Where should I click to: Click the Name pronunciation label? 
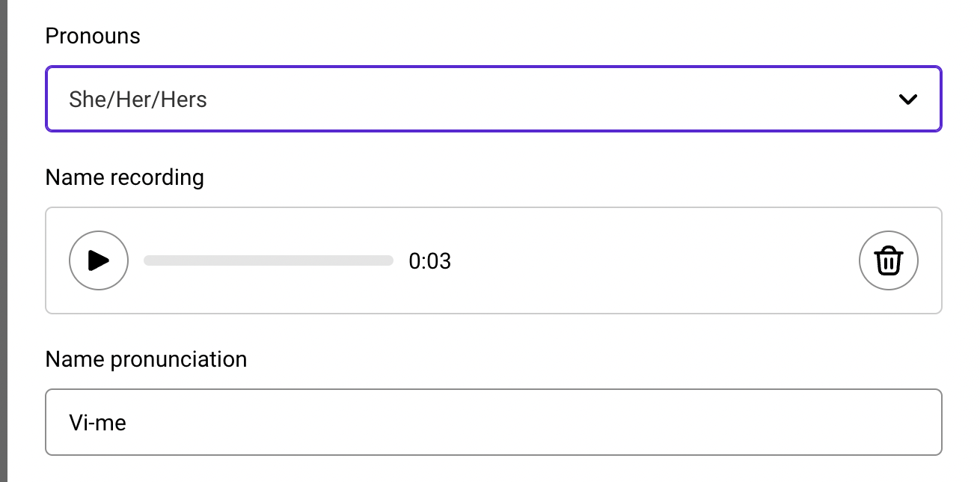146,359
